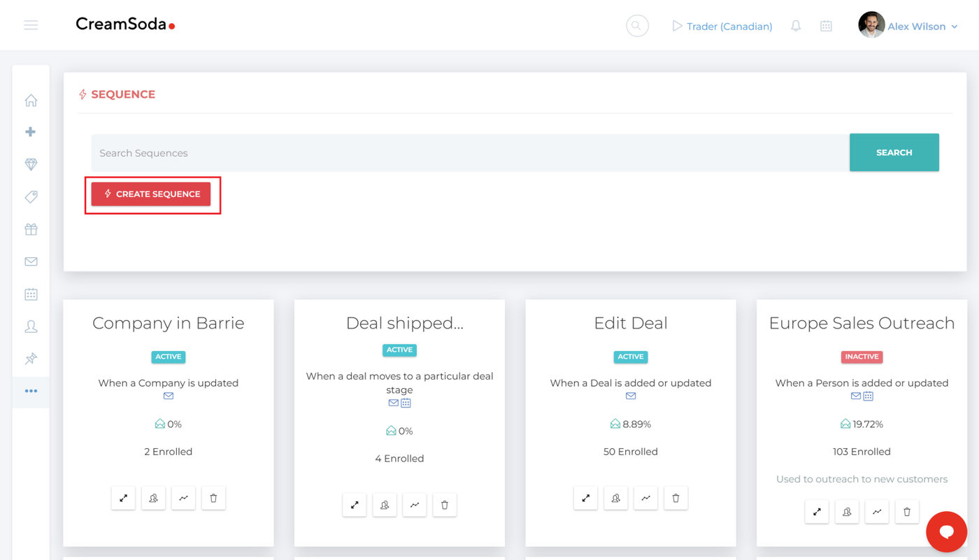The image size is (979, 560).
Task: Click the pin icon in sidebar
Action: [x=31, y=359]
